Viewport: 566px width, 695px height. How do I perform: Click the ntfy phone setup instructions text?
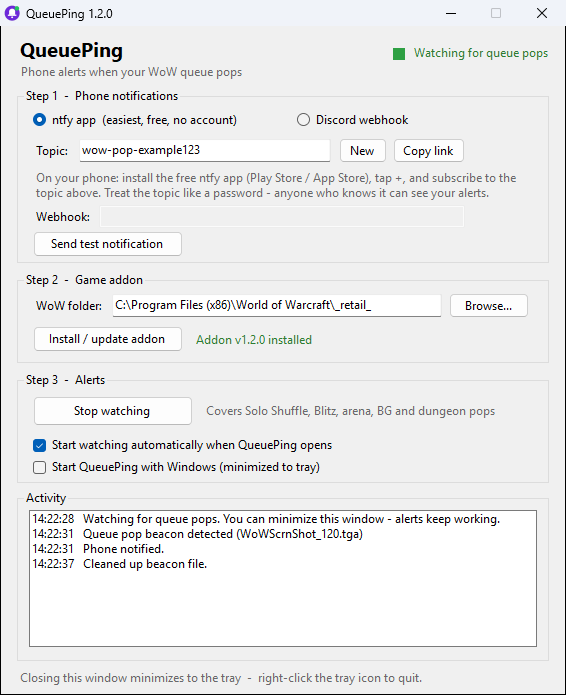276,186
